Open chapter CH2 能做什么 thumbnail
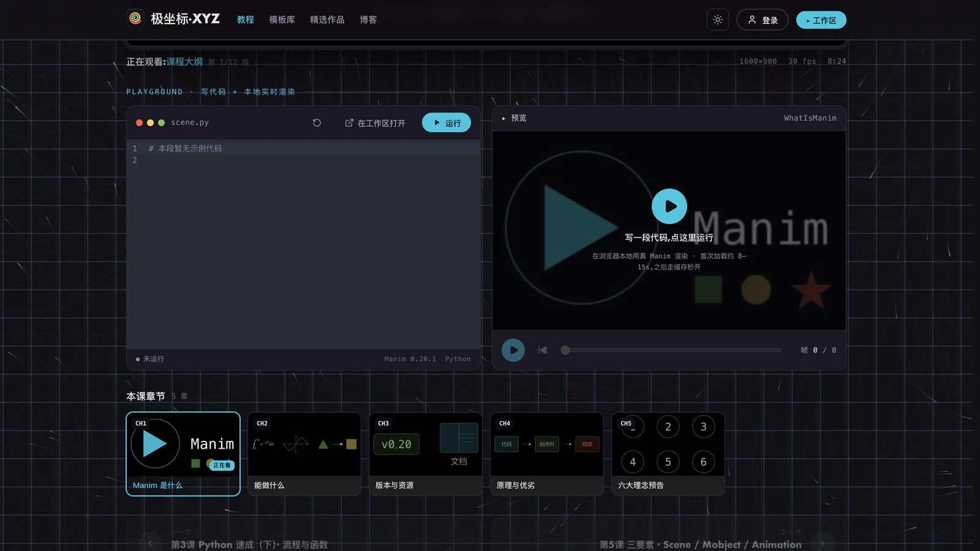Screen dimensions: 980x551 point(304,454)
